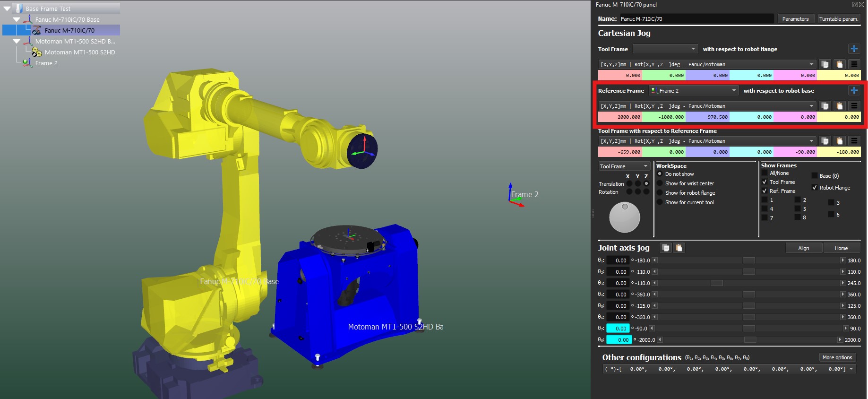Open the Parameters tab button
The height and width of the screenshot is (399, 868).
tap(795, 19)
